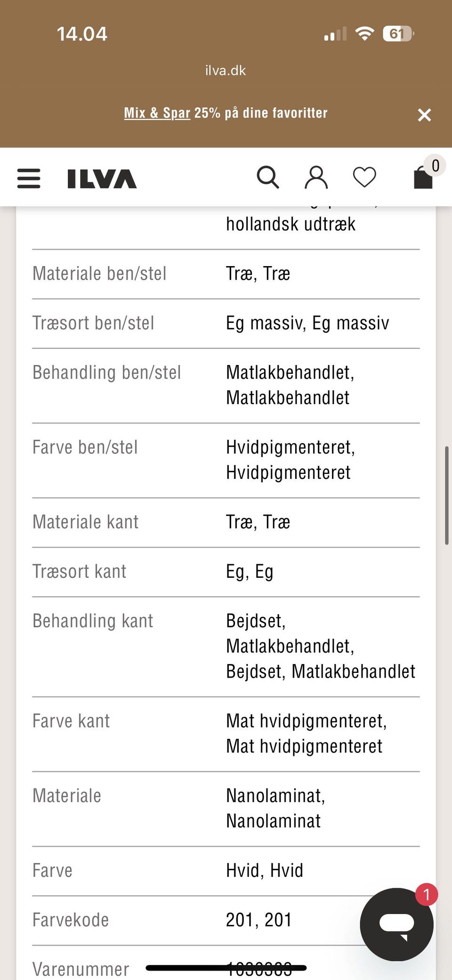Screen dimensions: 452x980
Task: Tap the Træsort kant value Eg, Eg
Action: (x=250, y=571)
